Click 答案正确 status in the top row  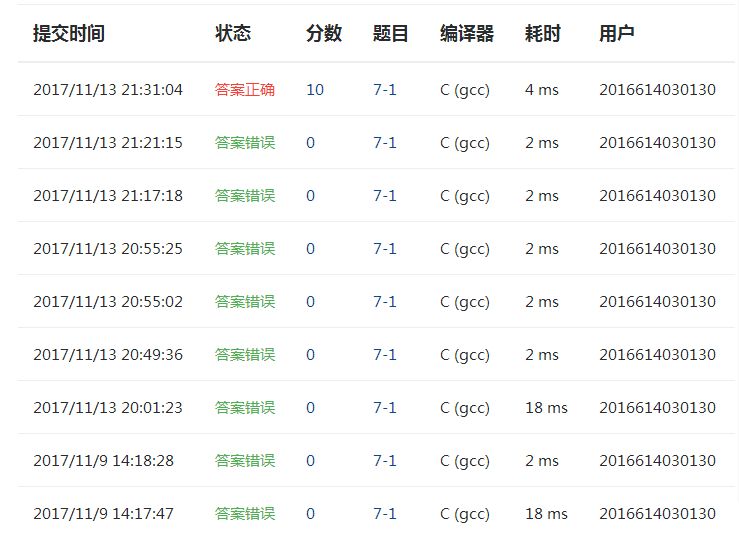click(x=245, y=90)
